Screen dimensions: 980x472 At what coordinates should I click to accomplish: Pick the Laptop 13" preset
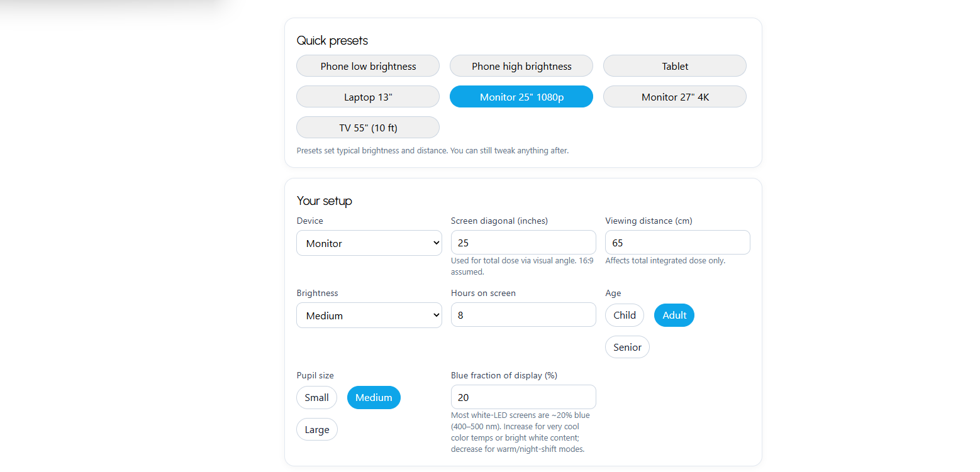368,97
